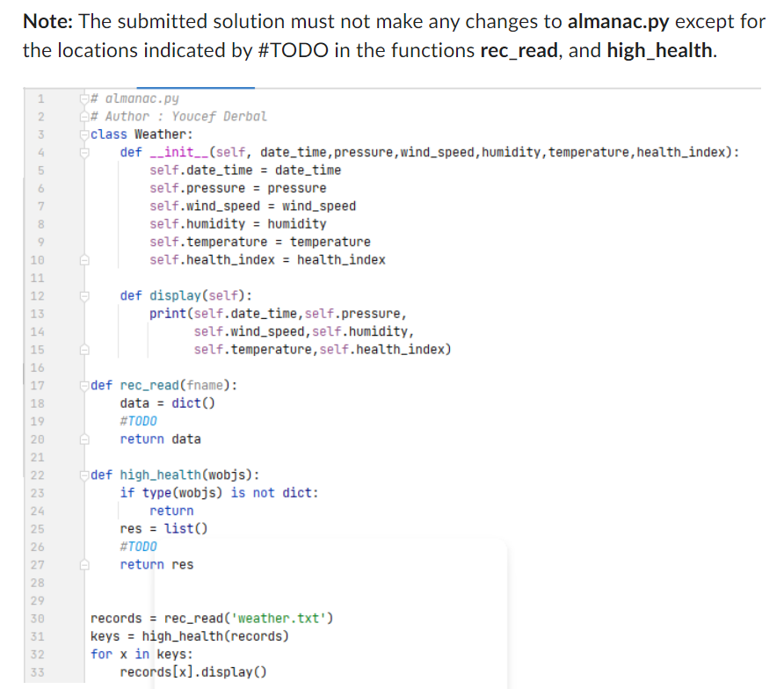Toggle fold end marker at self.health_index line
Viewport: 784px width, 689px height.
pos(84,260)
